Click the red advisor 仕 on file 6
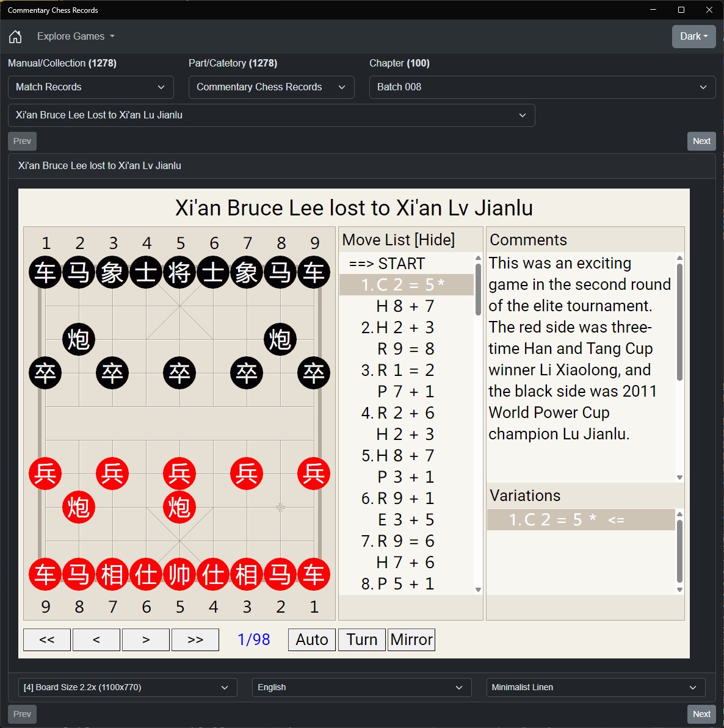 146,574
